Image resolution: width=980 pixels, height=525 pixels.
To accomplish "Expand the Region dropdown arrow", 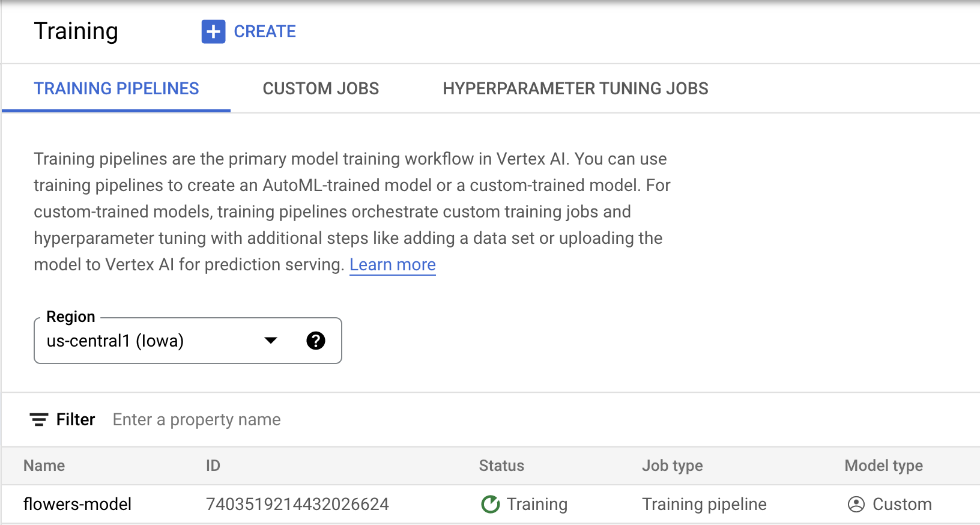I will (271, 341).
